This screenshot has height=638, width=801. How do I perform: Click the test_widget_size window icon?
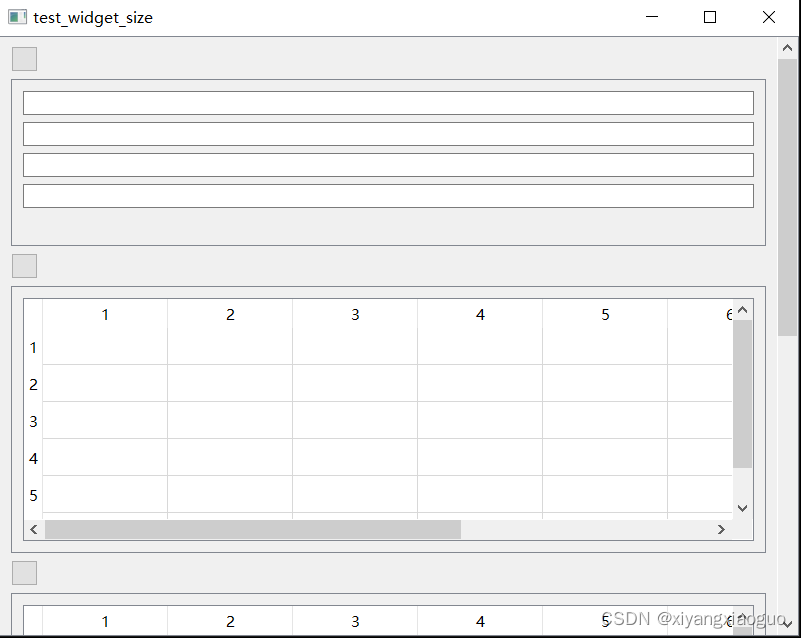[x=17, y=17]
